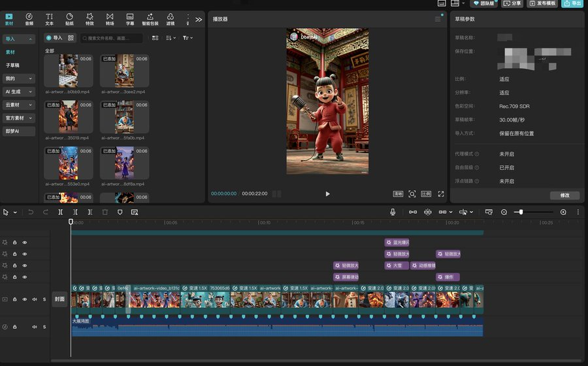Select 子草稿 in sidebar

tap(12, 65)
